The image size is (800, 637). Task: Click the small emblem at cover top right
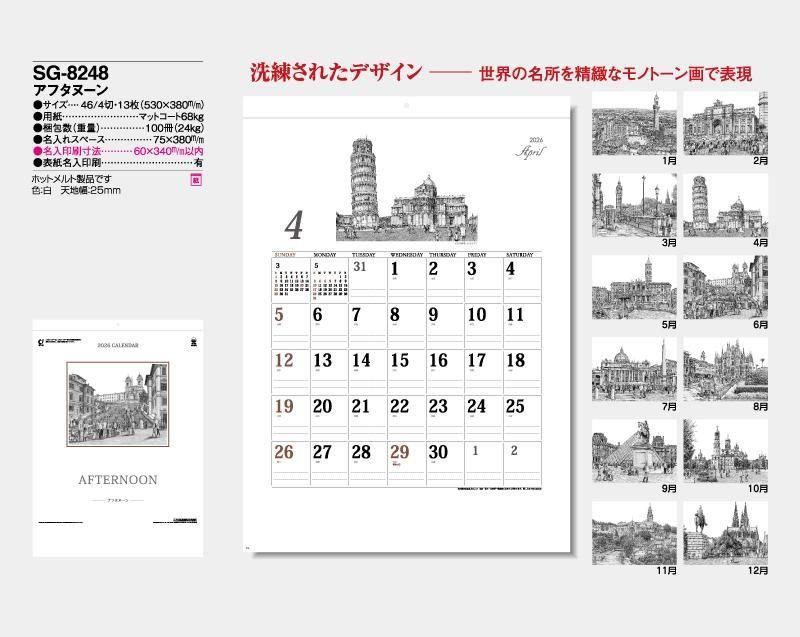coord(193,343)
